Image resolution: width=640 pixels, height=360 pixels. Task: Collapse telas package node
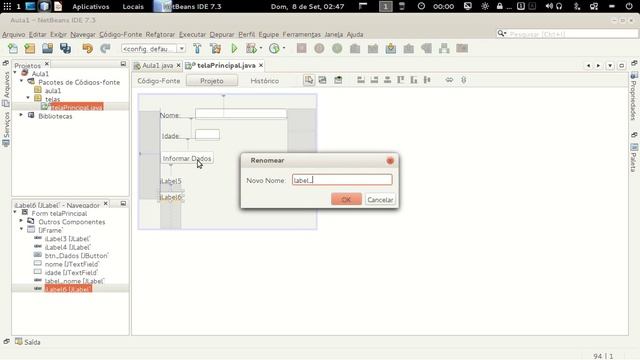tap(28, 98)
